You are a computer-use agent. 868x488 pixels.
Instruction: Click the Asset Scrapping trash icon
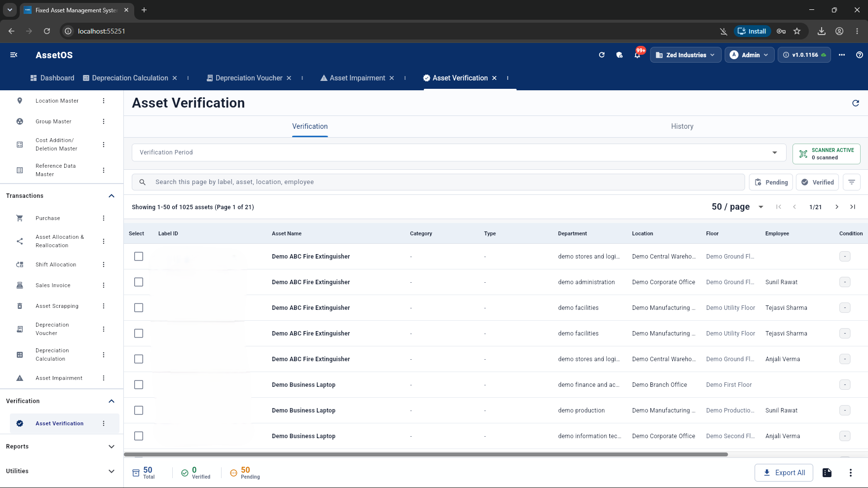20,306
